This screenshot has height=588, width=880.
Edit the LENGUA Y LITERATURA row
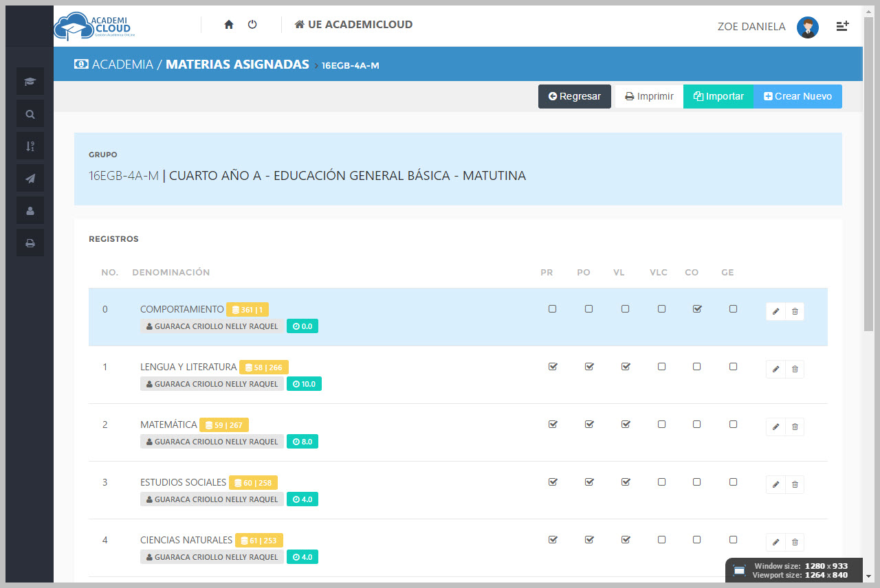pos(776,370)
